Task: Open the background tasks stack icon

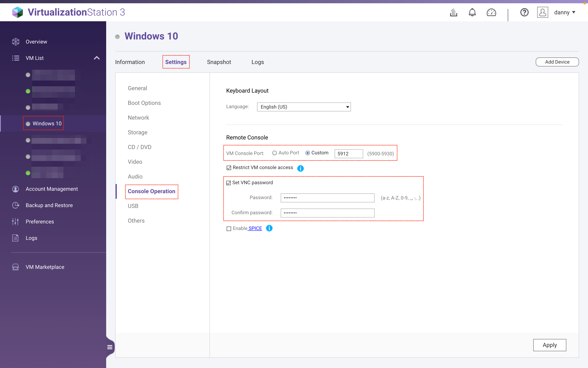Action: click(453, 12)
